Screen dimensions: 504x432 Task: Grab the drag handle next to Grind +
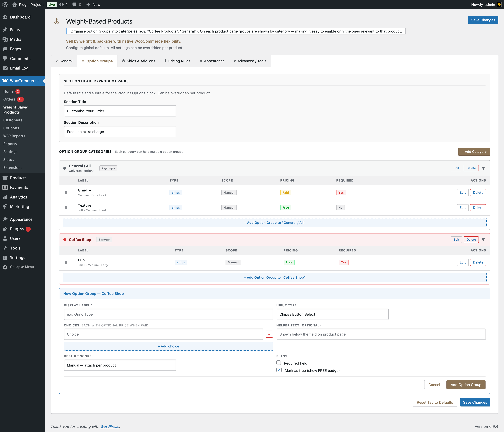(66, 192)
